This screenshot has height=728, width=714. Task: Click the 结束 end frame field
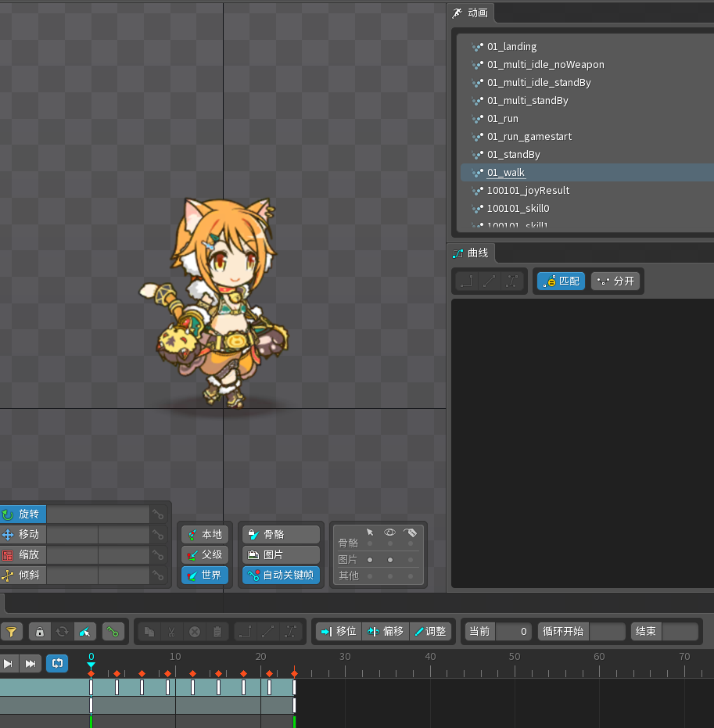point(680,632)
